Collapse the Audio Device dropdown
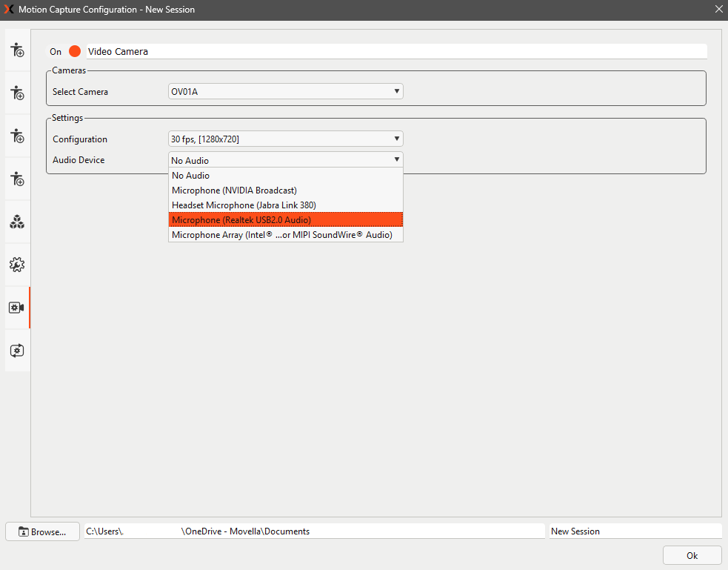 [286, 160]
